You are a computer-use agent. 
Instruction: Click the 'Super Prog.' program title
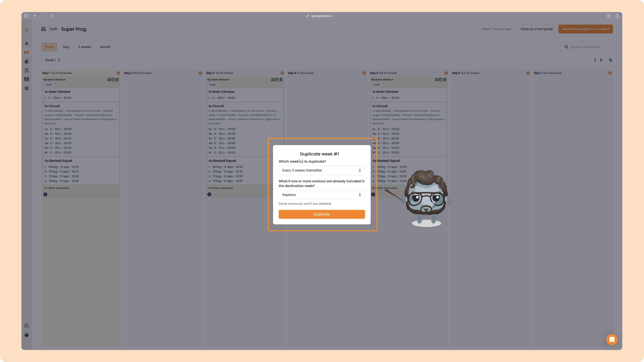pos(74,29)
